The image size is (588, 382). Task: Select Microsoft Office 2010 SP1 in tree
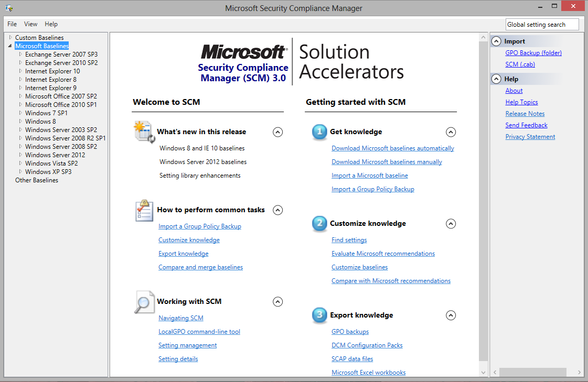61,104
